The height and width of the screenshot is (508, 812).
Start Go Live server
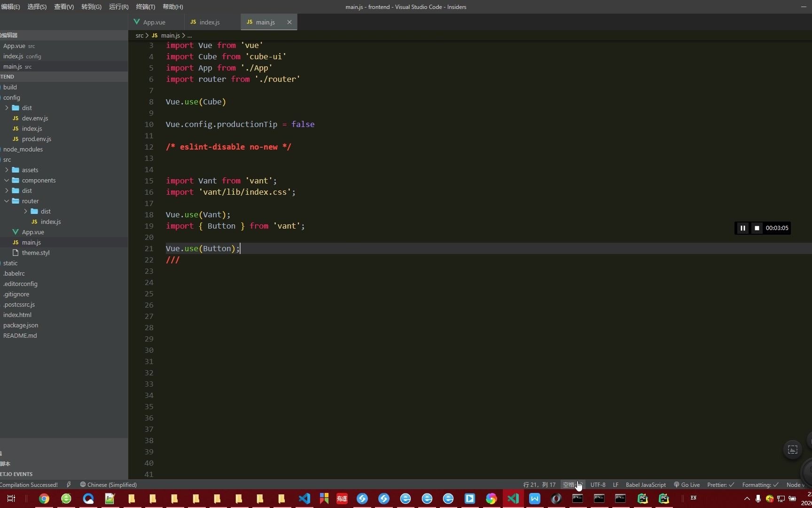coord(687,484)
